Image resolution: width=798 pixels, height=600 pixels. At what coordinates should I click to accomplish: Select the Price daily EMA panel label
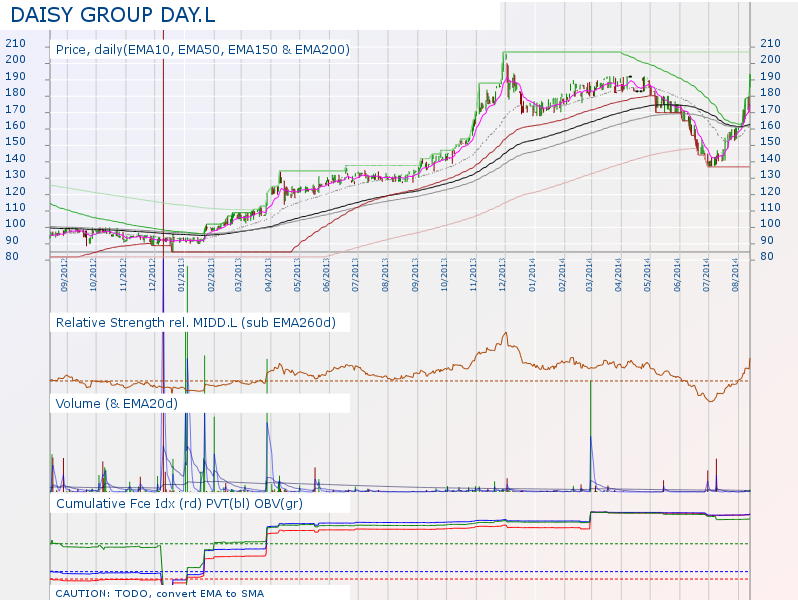[202, 49]
